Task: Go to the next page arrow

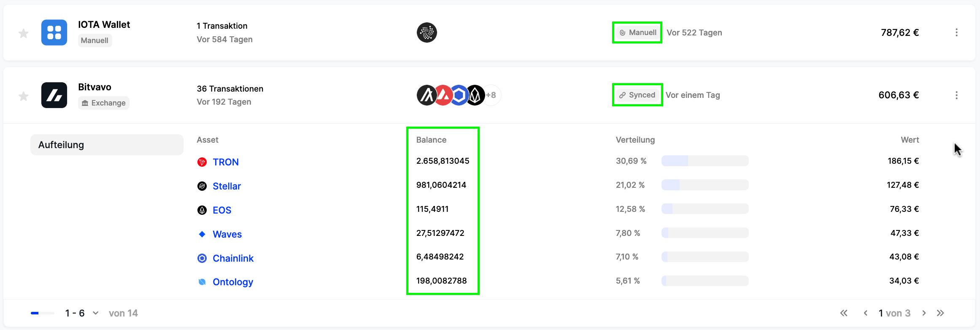Action: point(924,313)
